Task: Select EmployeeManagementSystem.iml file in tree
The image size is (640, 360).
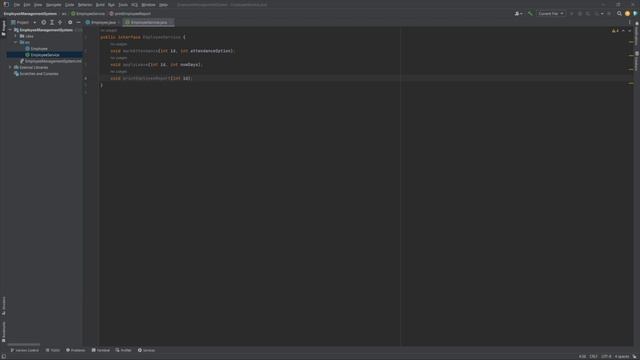Action: pos(53,61)
